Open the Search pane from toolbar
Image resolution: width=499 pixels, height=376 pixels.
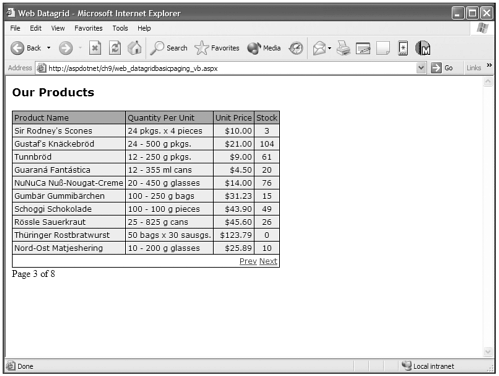click(169, 48)
